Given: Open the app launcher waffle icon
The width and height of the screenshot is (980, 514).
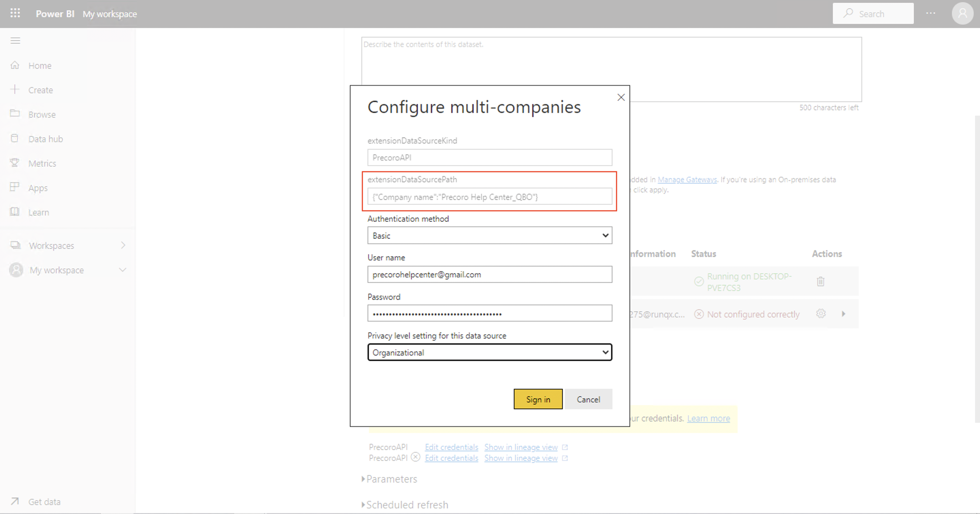Looking at the screenshot, I should (15, 13).
